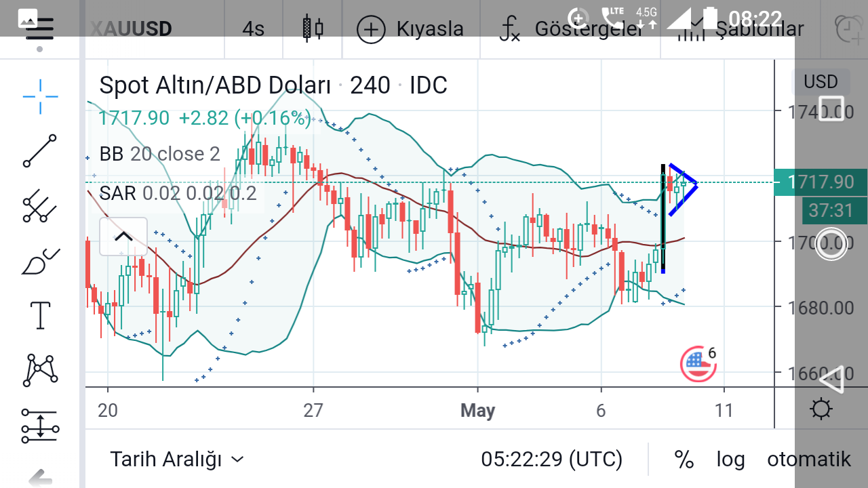This screenshot has width=868, height=488.
Task: Tap the Android recent apps square button
Action: [x=831, y=108]
